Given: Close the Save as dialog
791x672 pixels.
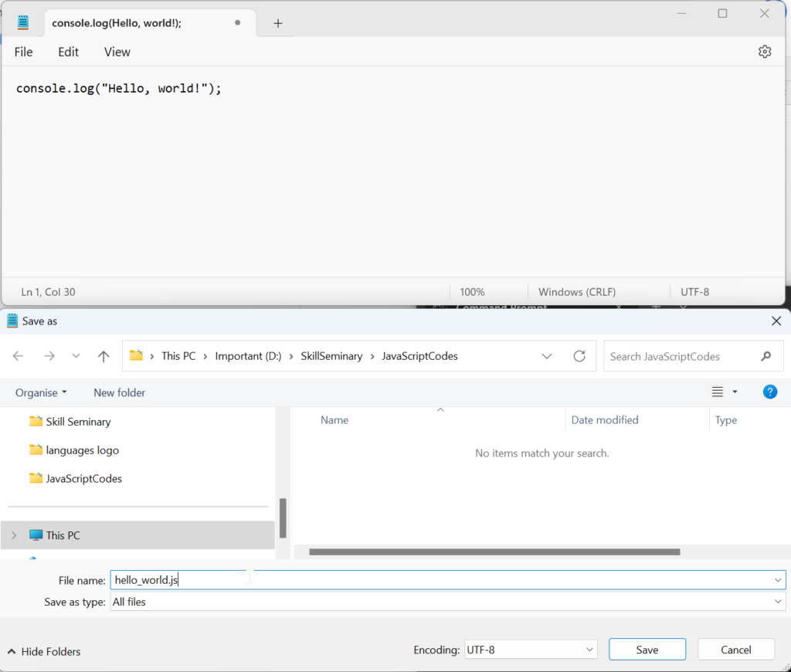Looking at the screenshot, I should pyautogui.click(x=776, y=321).
